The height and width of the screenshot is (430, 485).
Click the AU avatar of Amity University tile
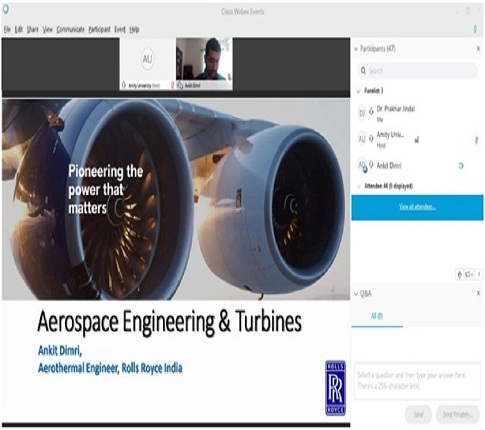click(x=147, y=59)
